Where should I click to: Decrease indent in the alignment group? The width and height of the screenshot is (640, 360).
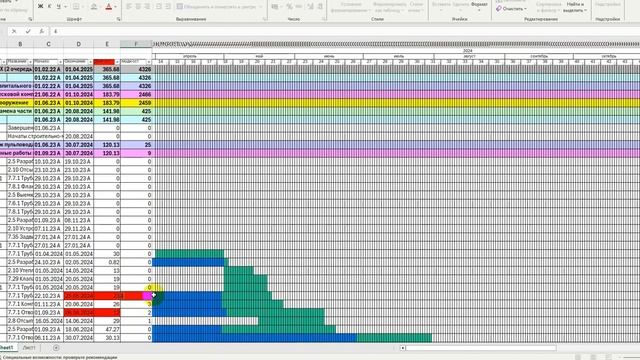click(x=159, y=7)
